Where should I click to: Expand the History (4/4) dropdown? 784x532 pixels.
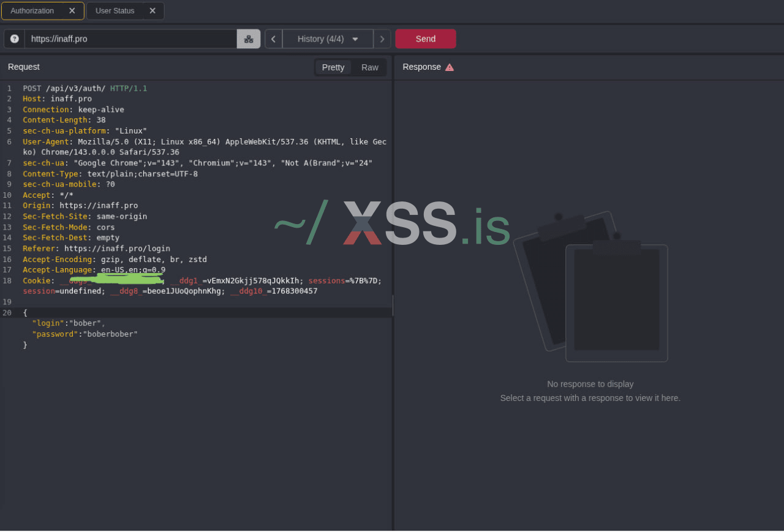(328, 39)
